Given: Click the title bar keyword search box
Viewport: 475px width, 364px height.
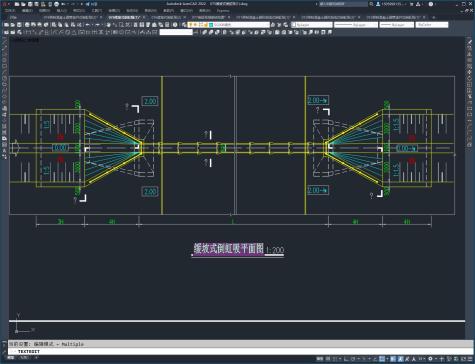Looking at the screenshot, I should click(x=343, y=4).
